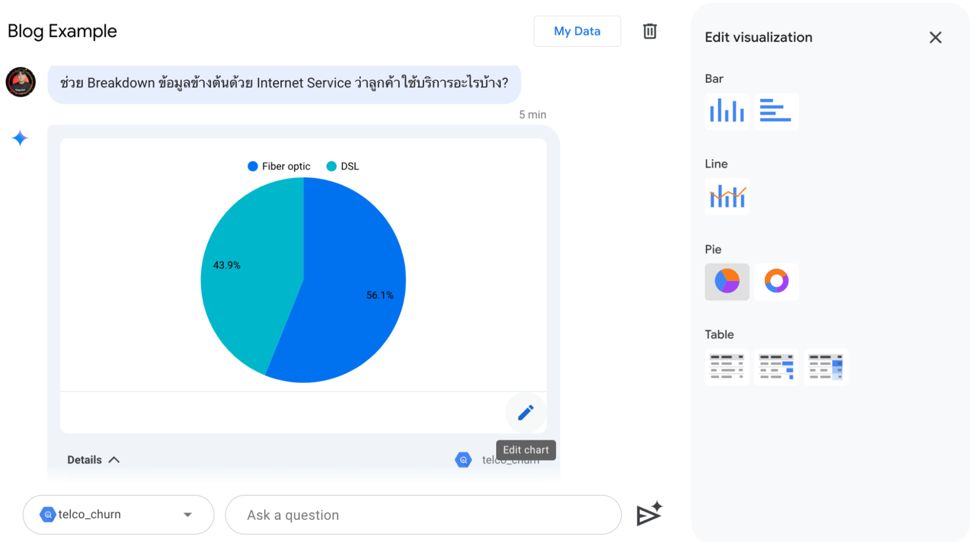Choose the combo line chart icon
980x542 pixels.
tap(727, 197)
